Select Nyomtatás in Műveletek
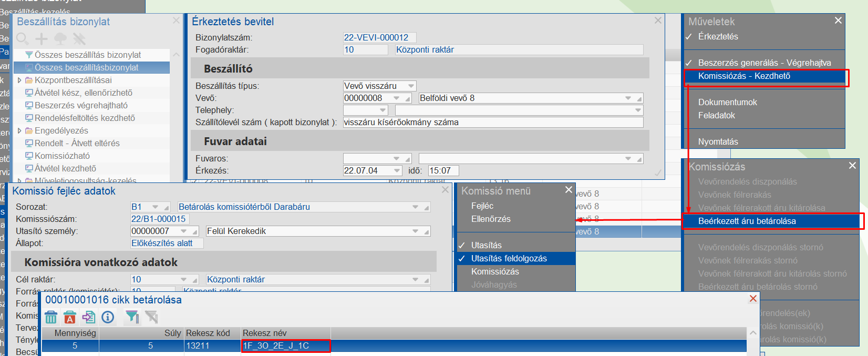Image resolution: width=868 pixels, height=356 pixels. point(718,141)
